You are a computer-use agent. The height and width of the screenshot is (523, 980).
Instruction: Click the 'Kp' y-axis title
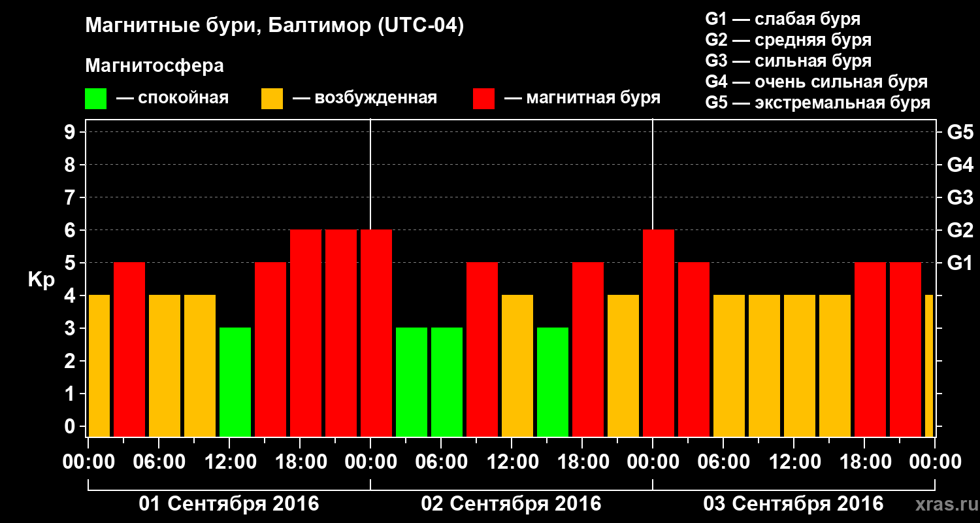41,280
